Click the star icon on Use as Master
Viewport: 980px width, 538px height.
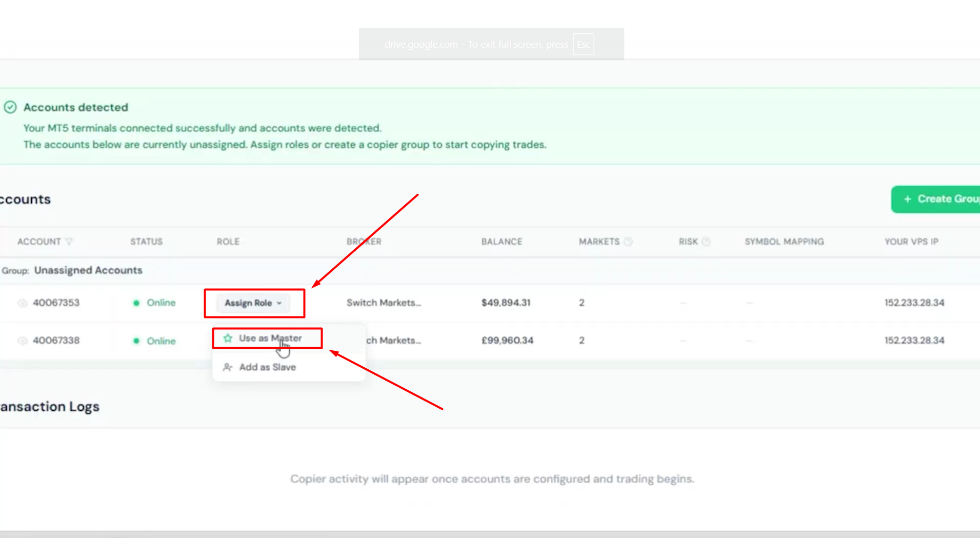click(x=228, y=338)
